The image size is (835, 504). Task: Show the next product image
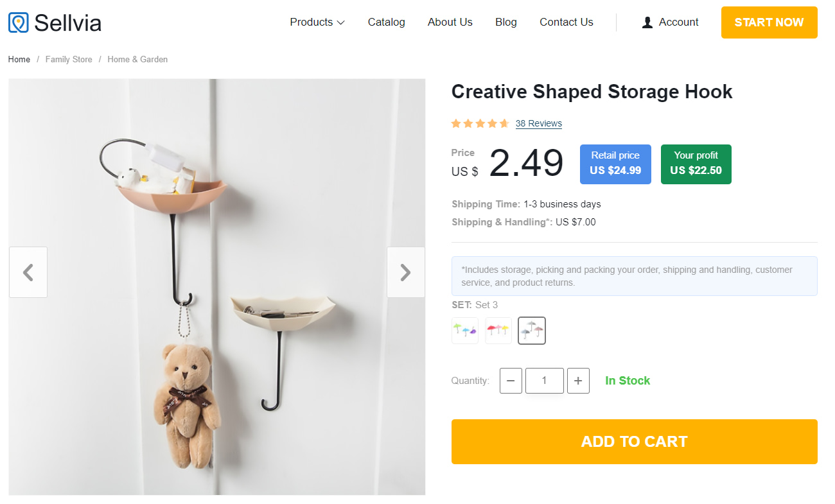point(405,272)
